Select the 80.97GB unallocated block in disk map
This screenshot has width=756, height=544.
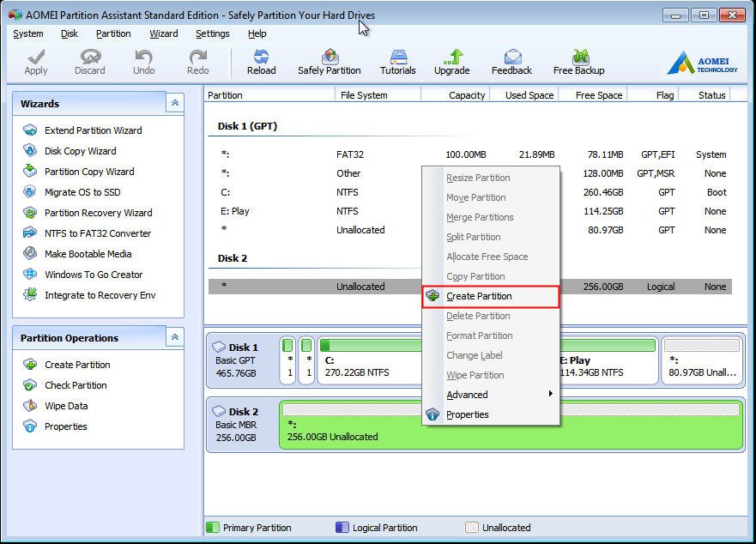(702, 360)
